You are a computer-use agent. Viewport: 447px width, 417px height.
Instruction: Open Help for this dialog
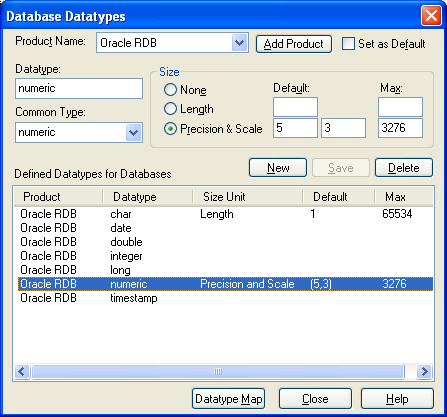coord(397,399)
